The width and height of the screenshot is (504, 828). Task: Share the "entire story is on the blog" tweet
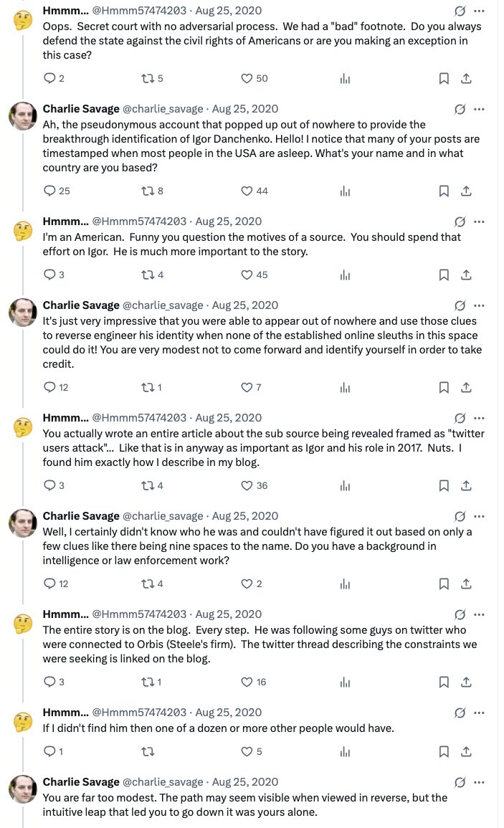click(466, 682)
